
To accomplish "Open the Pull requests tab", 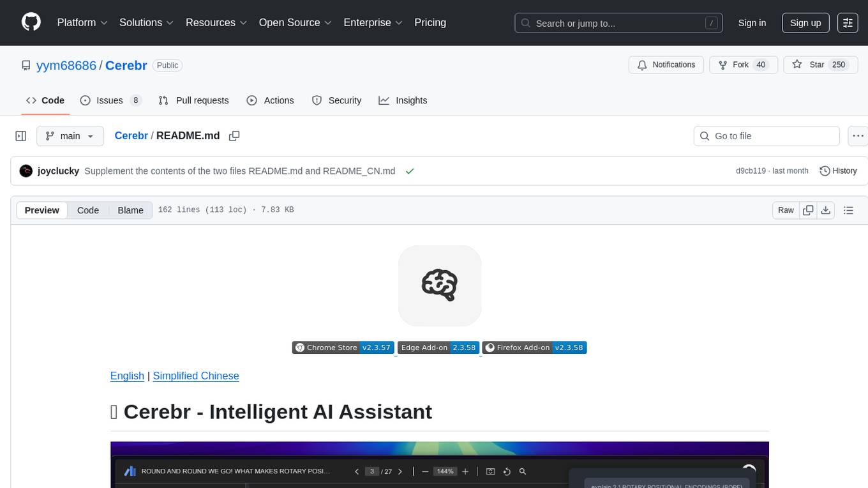I will tap(193, 100).
